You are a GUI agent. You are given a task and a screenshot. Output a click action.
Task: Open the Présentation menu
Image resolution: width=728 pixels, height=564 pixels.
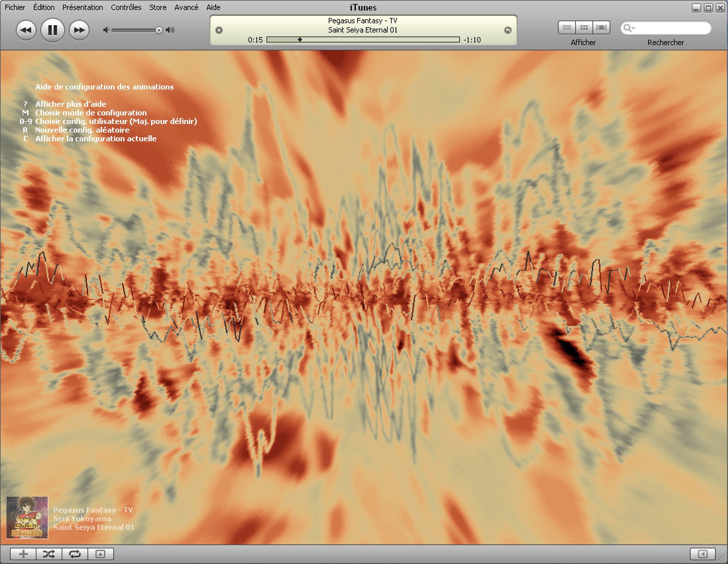coord(82,7)
